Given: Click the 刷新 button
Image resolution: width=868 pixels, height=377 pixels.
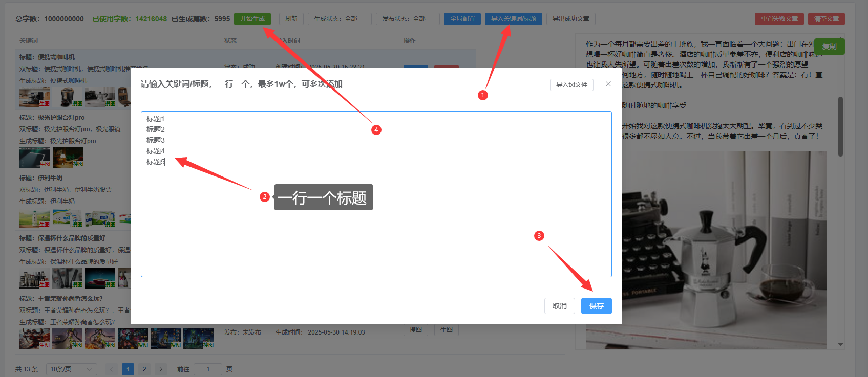Looking at the screenshot, I should click(x=291, y=19).
